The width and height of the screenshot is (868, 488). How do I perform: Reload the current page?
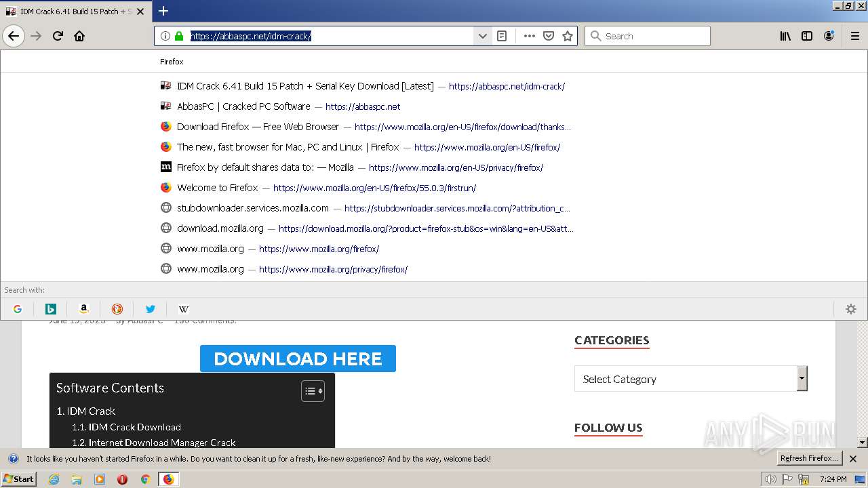coord(58,36)
